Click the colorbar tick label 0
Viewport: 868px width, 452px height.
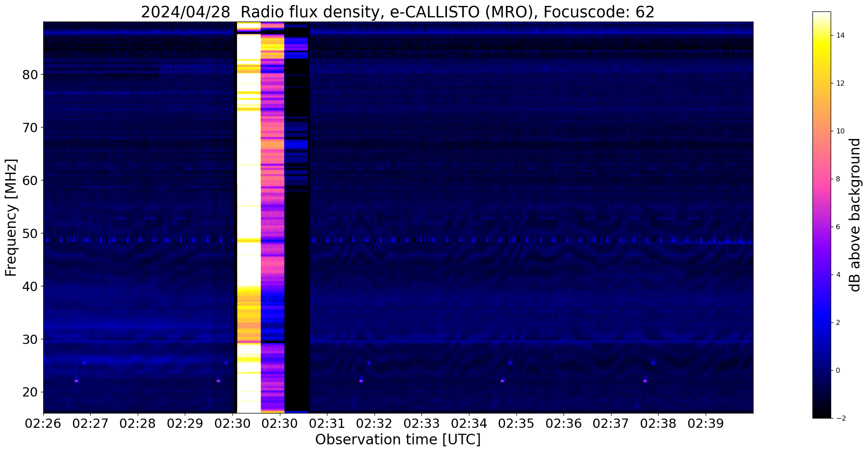point(837,371)
